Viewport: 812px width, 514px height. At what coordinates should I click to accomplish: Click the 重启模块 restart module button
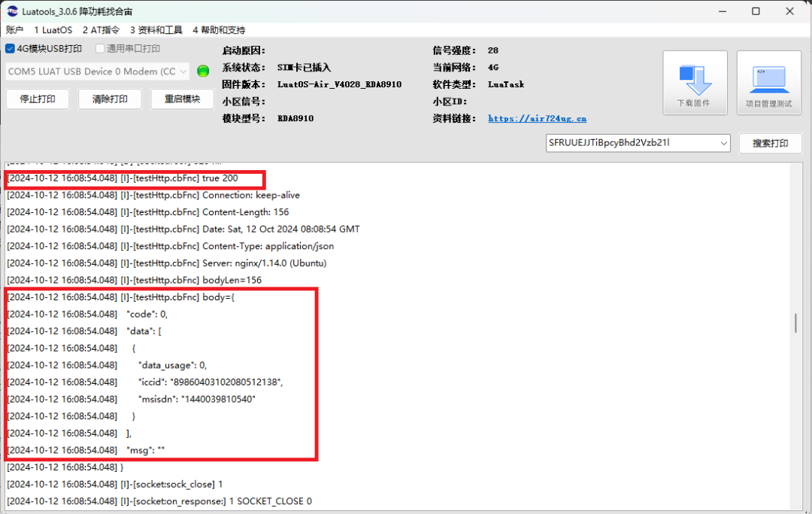pos(177,99)
